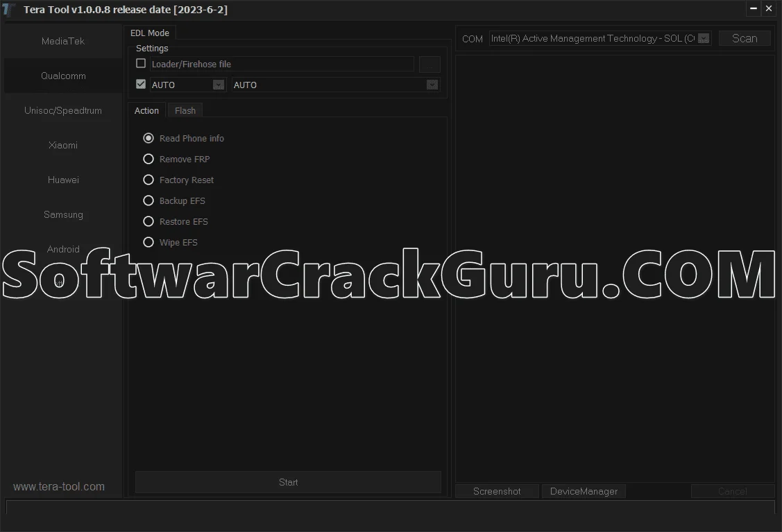
Task: Choose the Factory Reset radio button
Action: pos(178,180)
